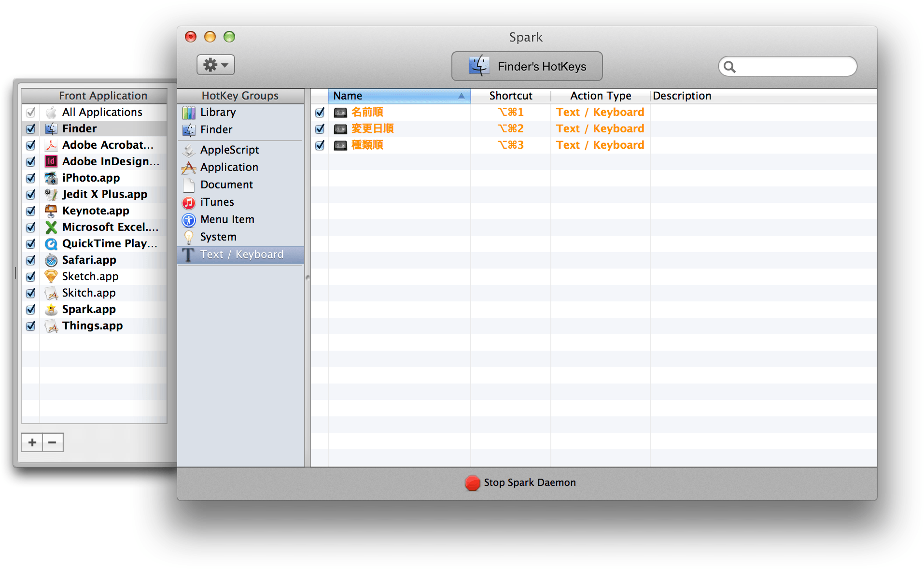924x569 pixels.
Task: Select the Menu Item group
Action: 241,219
